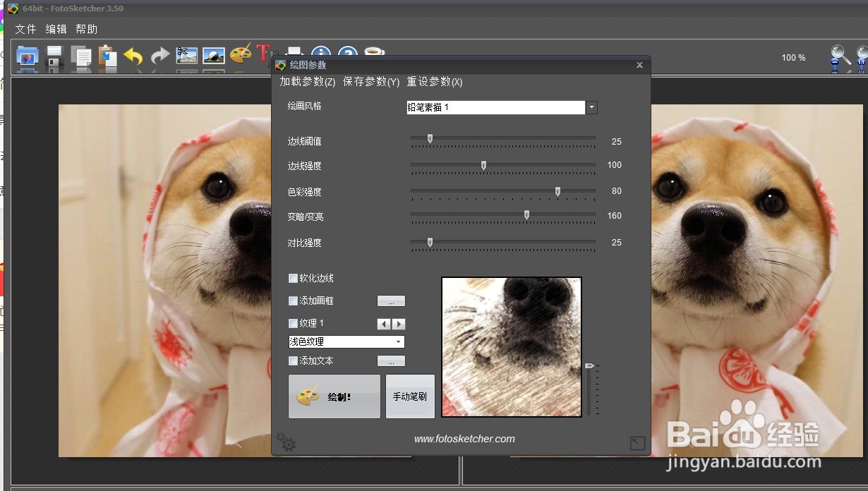Open the 文件 menu

click(x=25, y=29)
